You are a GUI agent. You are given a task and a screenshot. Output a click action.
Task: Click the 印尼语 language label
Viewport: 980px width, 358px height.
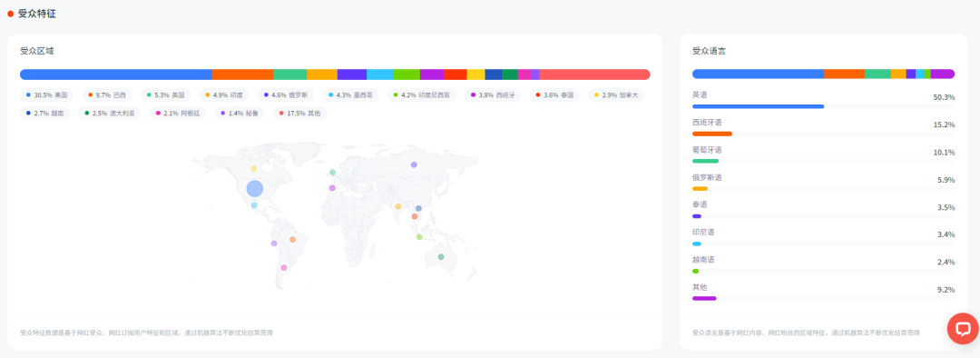click(703, 233)
